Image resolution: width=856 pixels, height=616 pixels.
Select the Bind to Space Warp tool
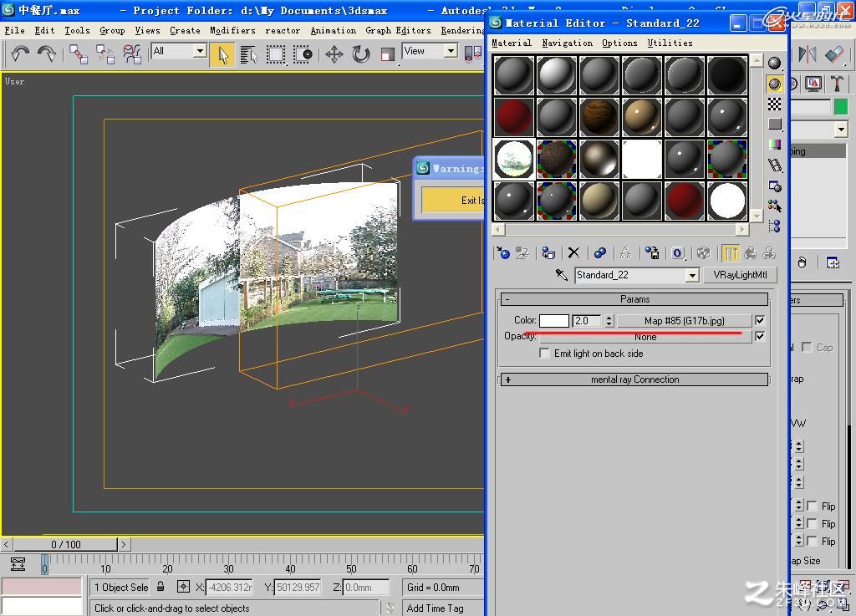[x=131, y=54]
